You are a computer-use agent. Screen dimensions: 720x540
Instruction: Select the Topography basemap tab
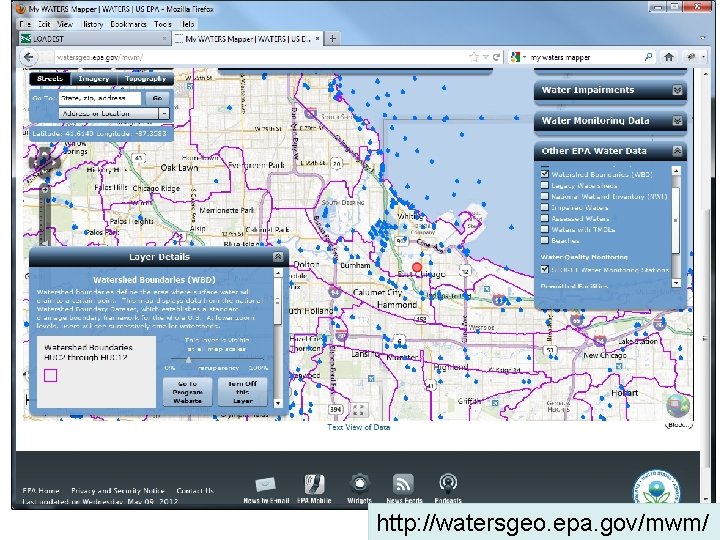[146, 79]
